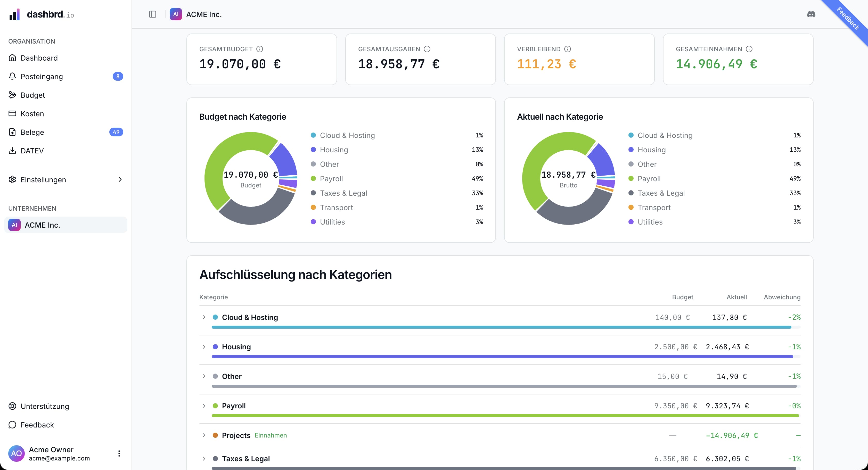Go to Budget page
The width and height of the screenshot is (868, 470).
point(66,95)
